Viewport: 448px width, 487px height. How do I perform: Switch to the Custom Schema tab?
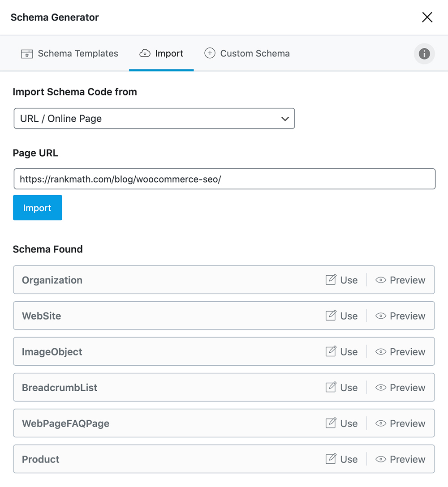coord(247,53)
